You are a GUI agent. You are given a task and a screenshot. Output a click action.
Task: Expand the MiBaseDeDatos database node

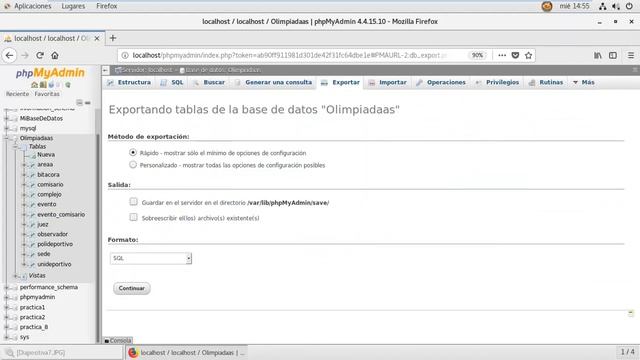(x=6, y=118)
